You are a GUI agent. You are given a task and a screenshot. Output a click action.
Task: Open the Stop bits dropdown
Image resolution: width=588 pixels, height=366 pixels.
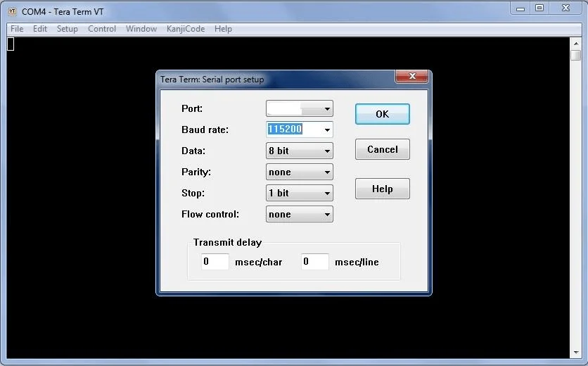coord(299,193)
